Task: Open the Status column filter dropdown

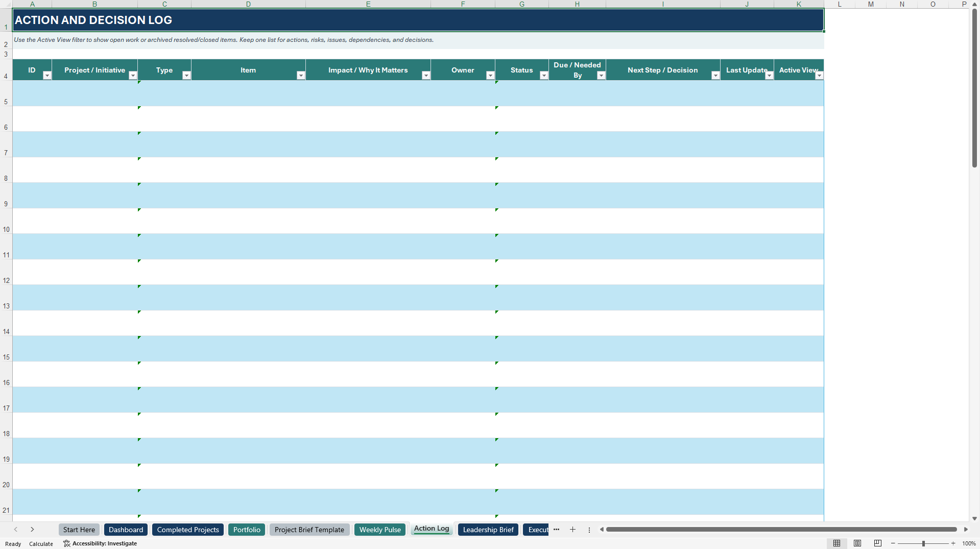Action: click(x=544, y=76)
